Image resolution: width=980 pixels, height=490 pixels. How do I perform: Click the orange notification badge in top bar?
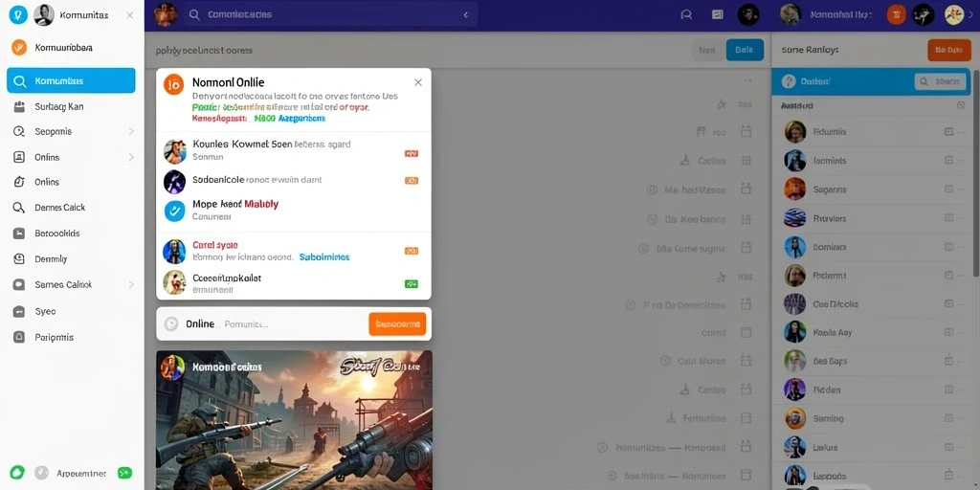point(896,15)
